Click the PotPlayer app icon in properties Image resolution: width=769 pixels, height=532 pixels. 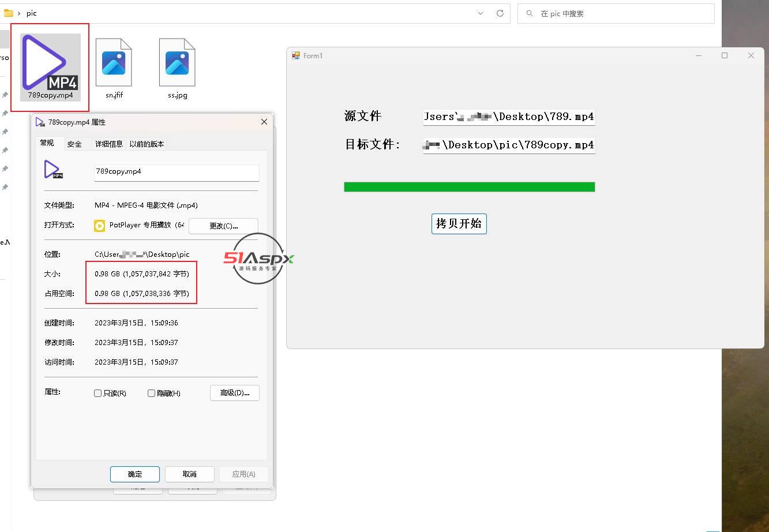point(100,226)
